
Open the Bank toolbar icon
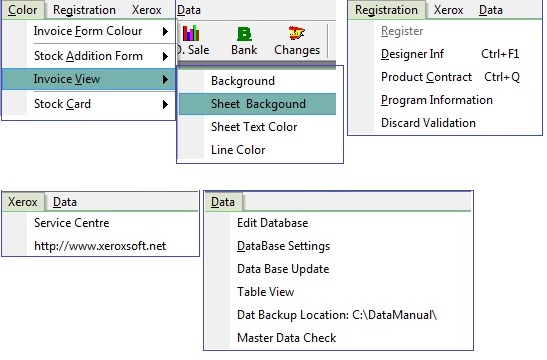(244, 34)
